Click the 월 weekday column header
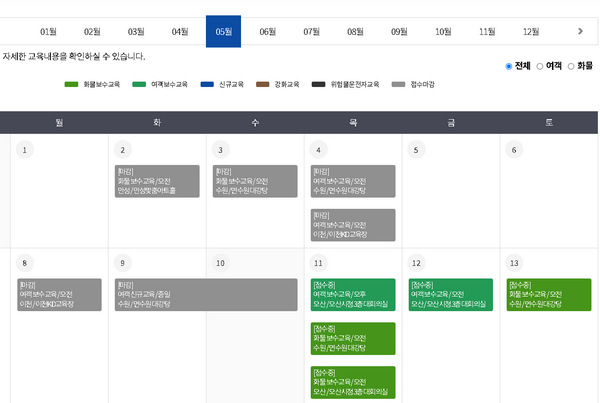Screen dimensions: 600x403 pos(59,122)
